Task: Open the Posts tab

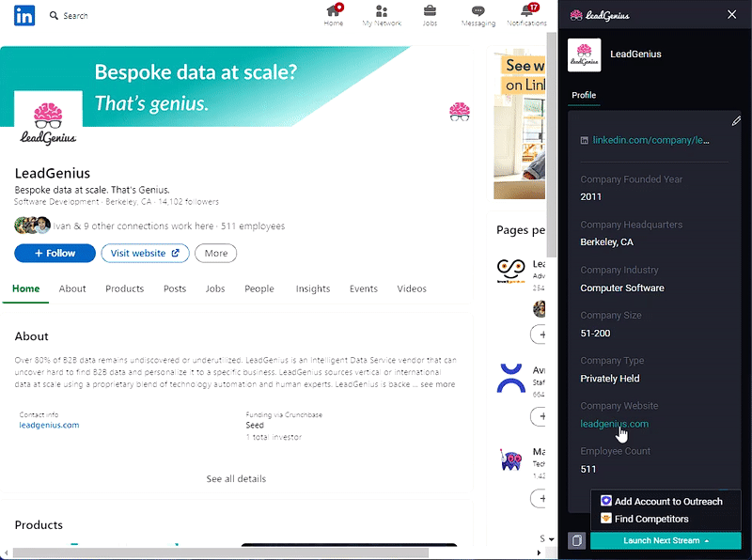Action: 175,288
